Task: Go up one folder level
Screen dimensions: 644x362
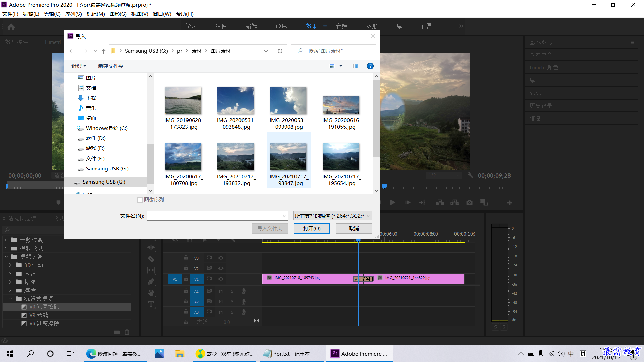Action: click(104, 51)
